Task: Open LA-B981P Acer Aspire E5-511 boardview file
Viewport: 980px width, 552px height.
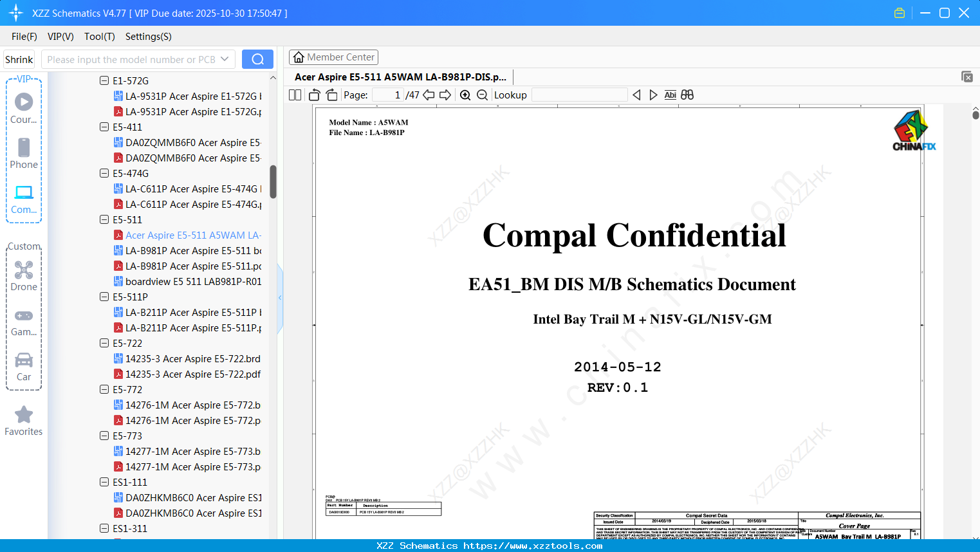Action: pyautogui.click(x=187, y=250)
